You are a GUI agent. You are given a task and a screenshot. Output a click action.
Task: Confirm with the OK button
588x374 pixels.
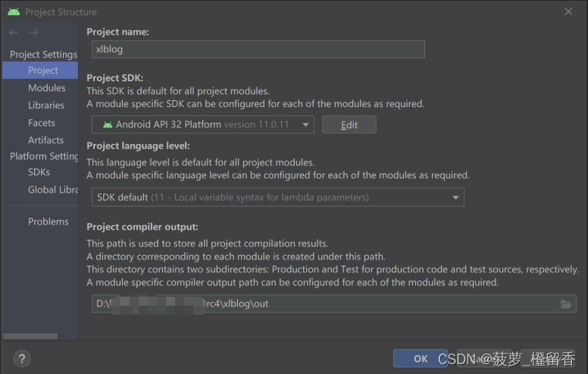pos(421,359)
